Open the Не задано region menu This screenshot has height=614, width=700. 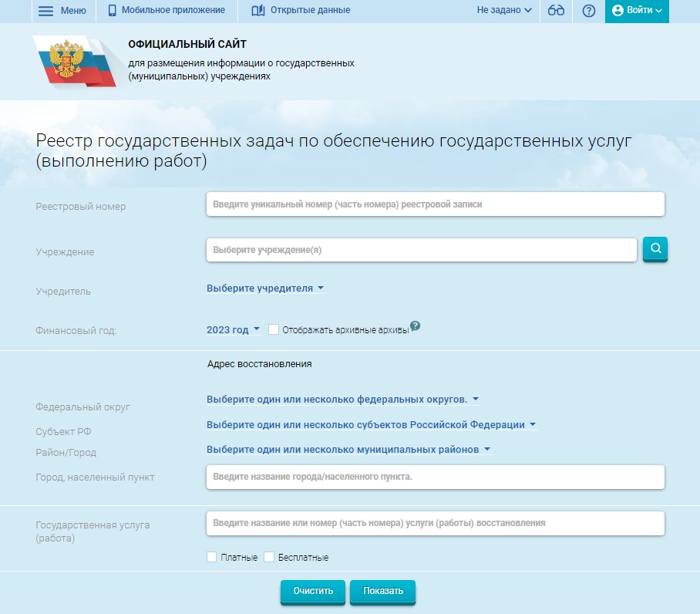pos(504,11)
